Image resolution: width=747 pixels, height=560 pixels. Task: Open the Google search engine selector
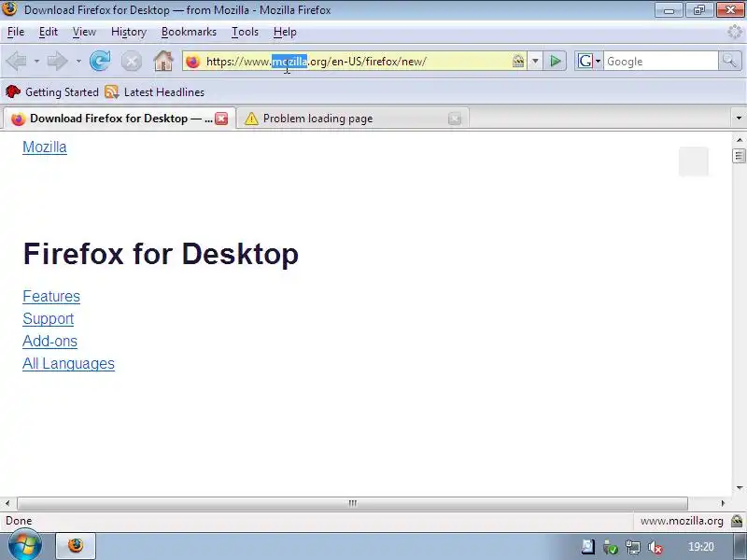(x=589, y=61)
